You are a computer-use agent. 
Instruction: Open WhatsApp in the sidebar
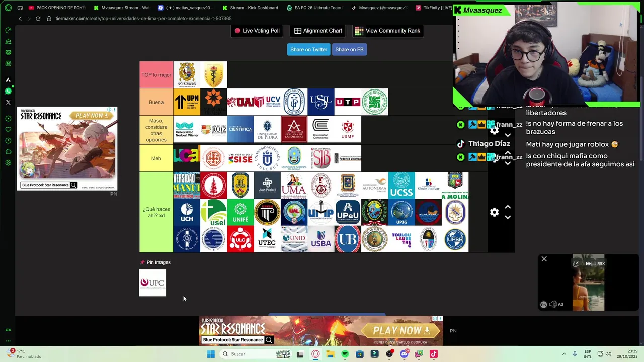(x=8, y=91)
